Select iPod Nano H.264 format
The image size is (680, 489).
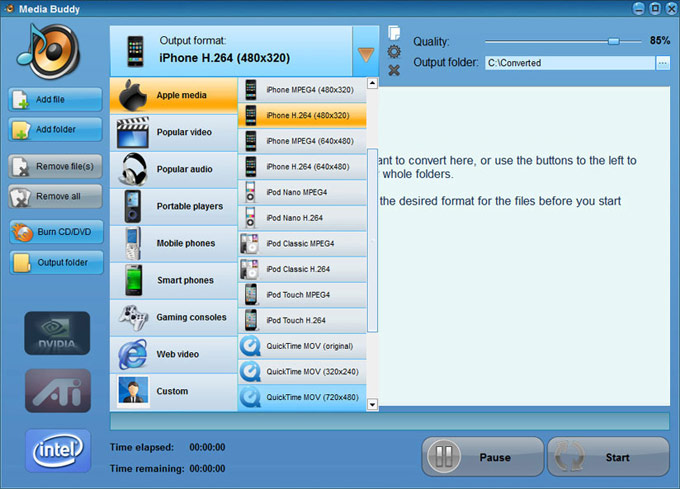(302, 218)
